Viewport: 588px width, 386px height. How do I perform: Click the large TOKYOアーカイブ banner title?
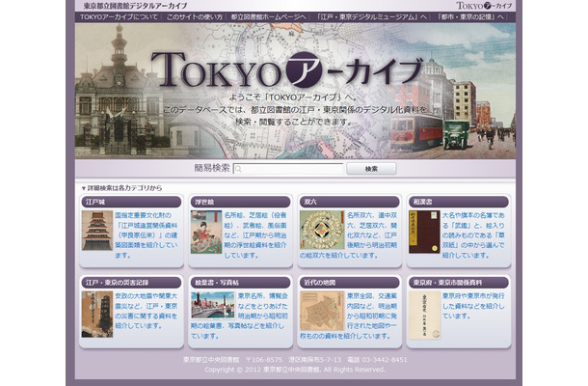[x=286, y=70]
